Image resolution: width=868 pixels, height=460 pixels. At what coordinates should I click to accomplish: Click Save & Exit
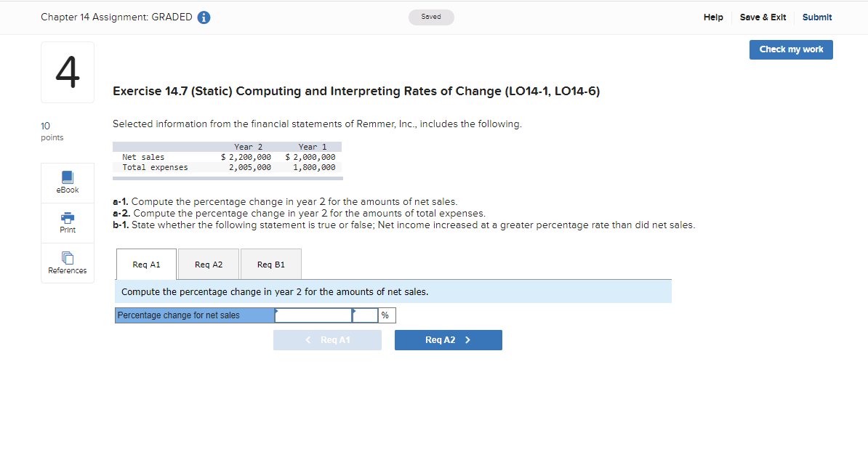(763, 17)
